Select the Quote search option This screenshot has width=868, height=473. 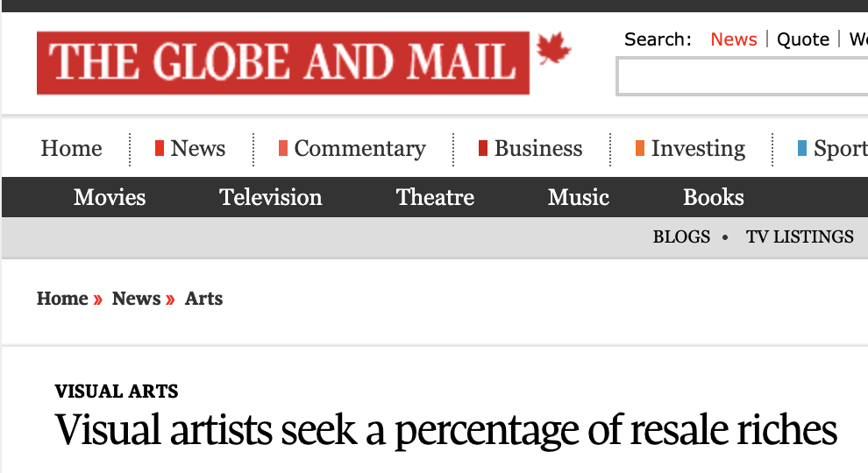click(803, 39)
